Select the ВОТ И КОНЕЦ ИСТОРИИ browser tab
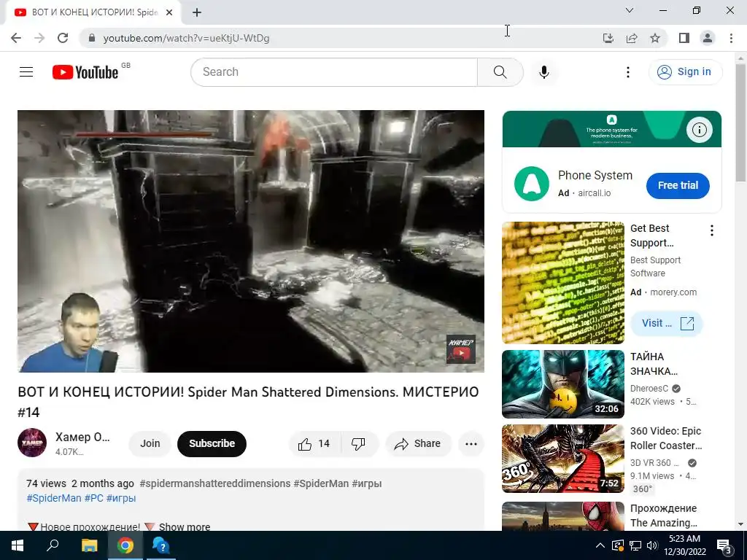The height and width of the screenshot is (560, 747). click(93, 12)
